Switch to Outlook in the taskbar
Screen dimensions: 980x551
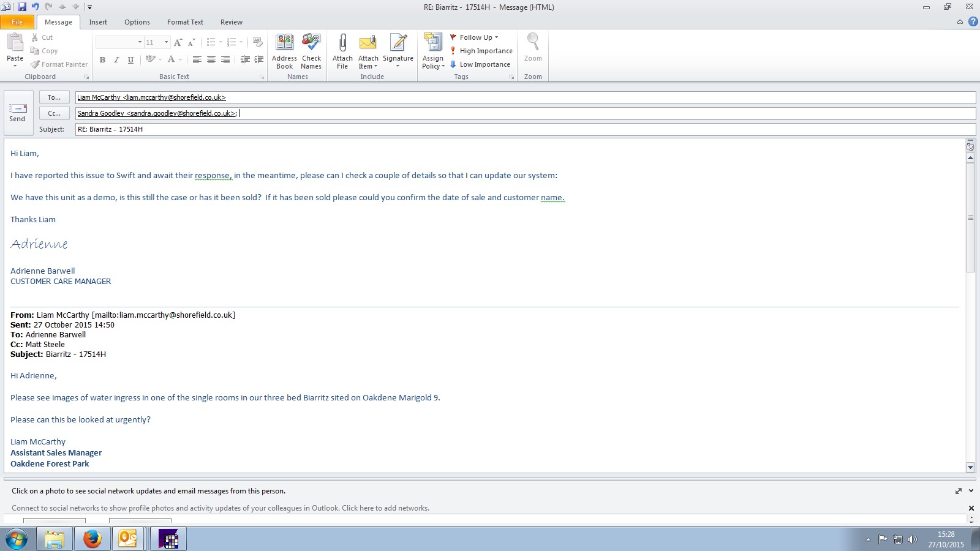pyautogui.click(x=127, y=539)
